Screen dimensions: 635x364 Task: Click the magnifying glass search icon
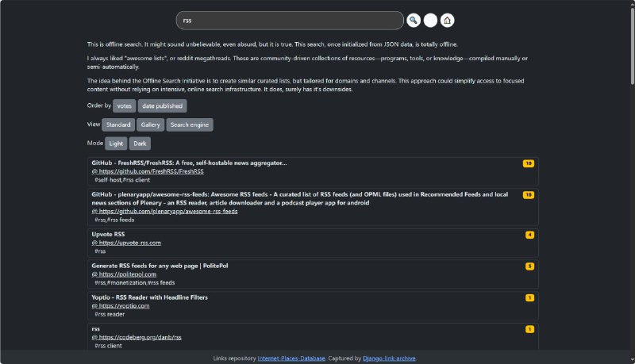pos(414,21)
